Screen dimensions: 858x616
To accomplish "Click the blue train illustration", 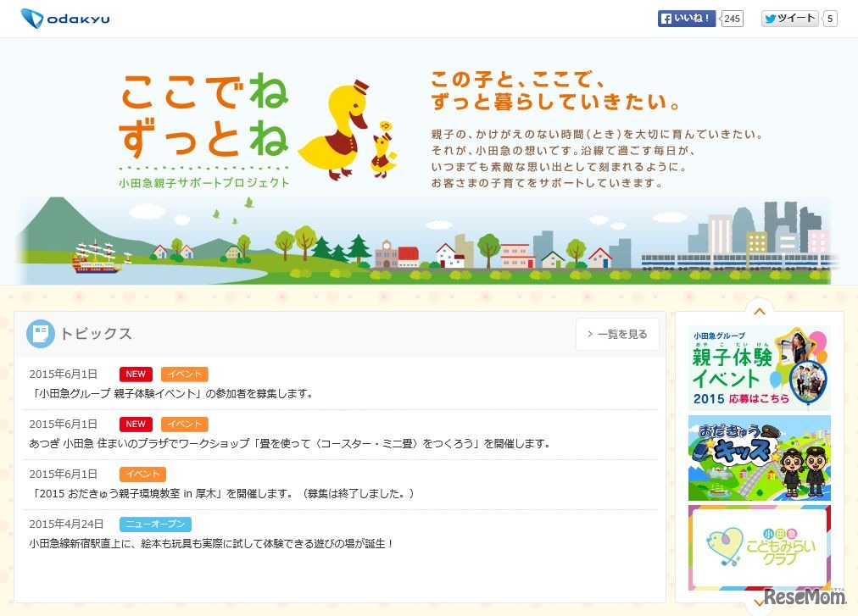I will (x=738, y=262).
